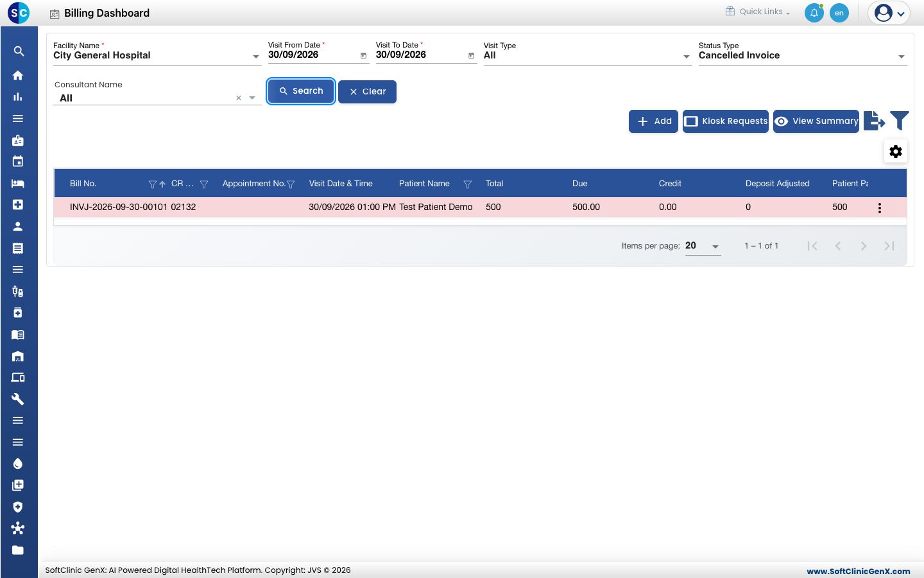The image size is (924, 578).
Task: Click the export document icon
Action: tap(875, 121)
